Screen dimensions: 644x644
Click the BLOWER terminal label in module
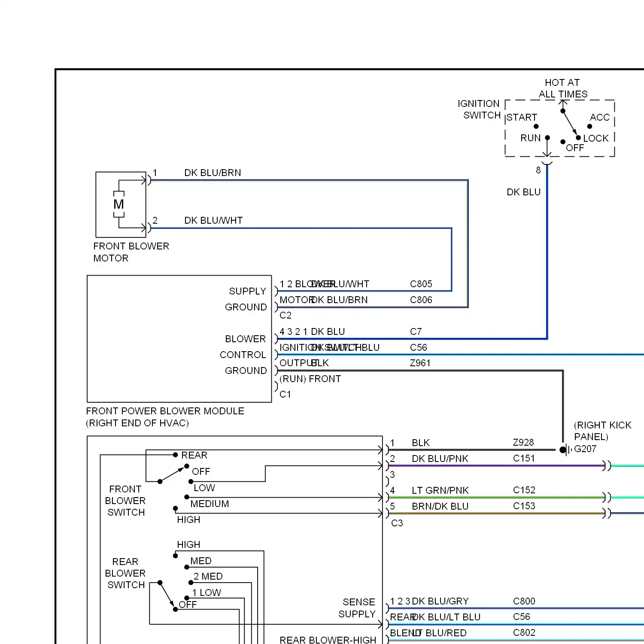pyautogui.click(x=246, y=339)
